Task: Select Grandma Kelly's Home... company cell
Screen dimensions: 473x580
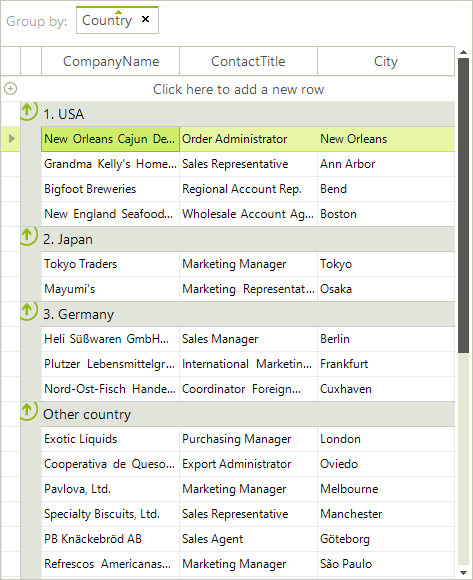Action: (x=110, y=164)
